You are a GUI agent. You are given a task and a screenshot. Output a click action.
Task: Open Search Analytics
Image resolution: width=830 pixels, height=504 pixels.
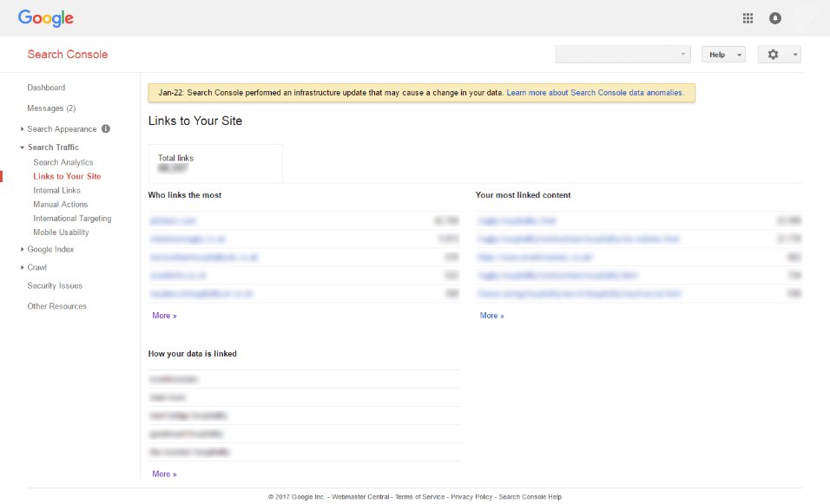point(63,162)
